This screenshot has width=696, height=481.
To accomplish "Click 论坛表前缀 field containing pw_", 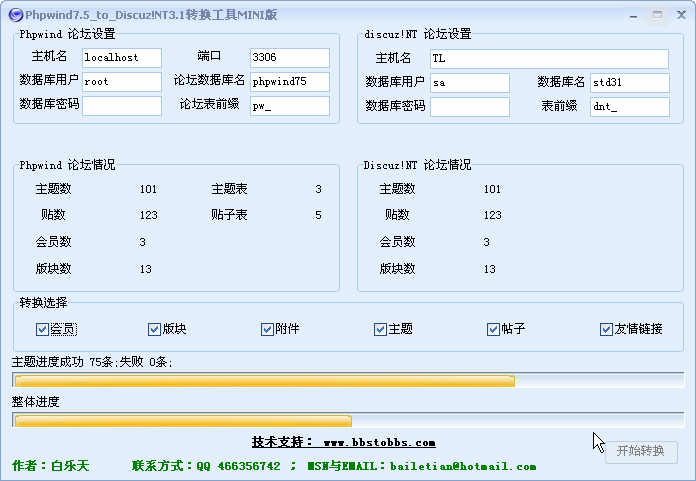I will click(x=289, y=106).
